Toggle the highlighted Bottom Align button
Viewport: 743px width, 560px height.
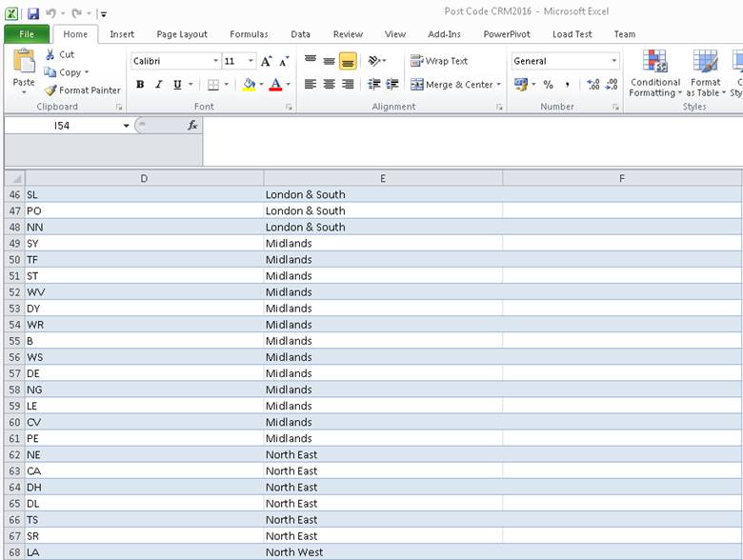tap(348, 62)
